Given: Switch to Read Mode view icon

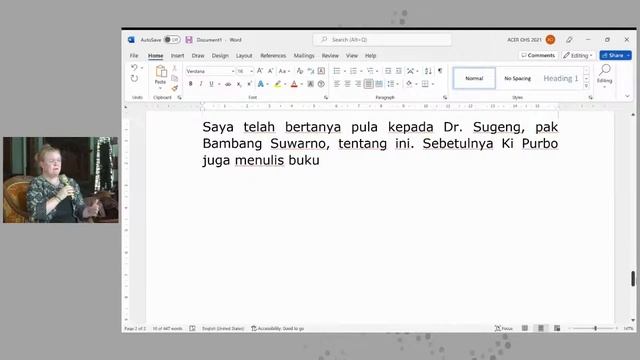Looking at the screenshot, I should [x=525, y=328].
